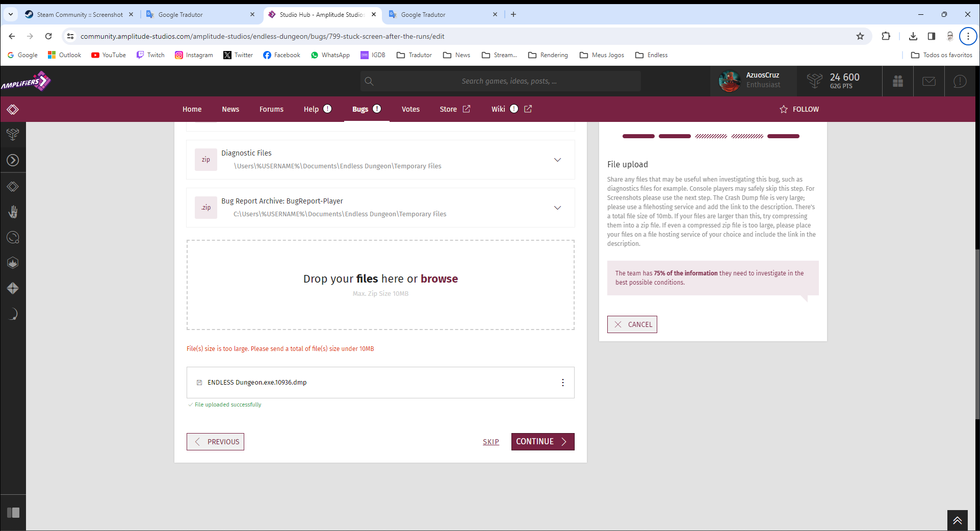
Task: Open the Store external link
Action: [455, 109]
